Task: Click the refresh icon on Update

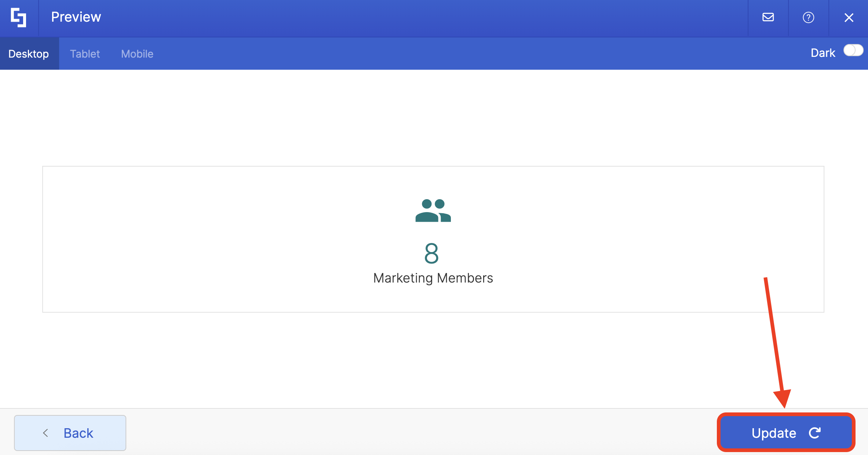Action: coord(815,433)
